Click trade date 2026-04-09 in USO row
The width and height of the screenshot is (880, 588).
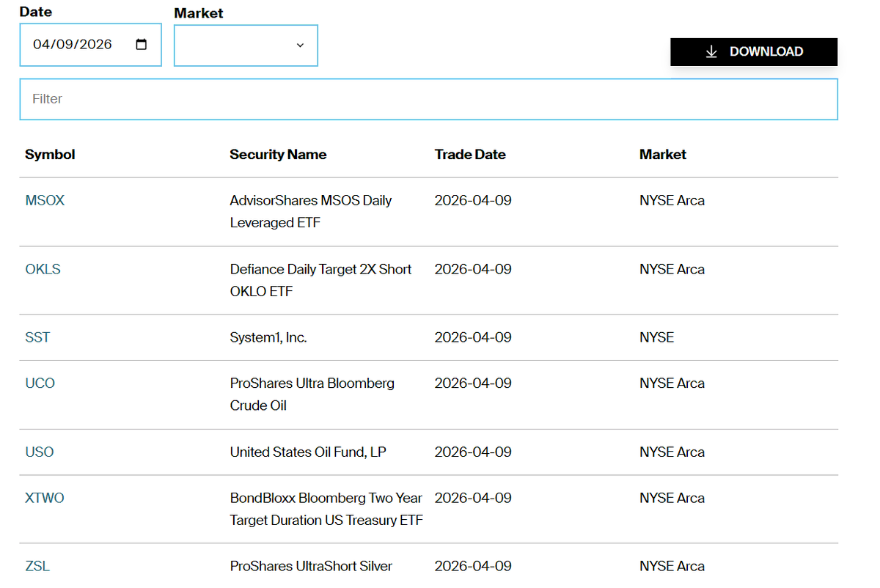coord(473,452)
